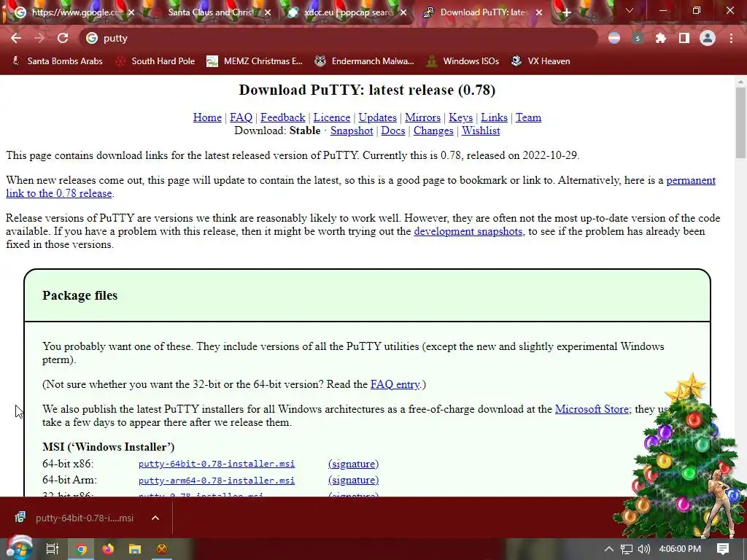Image resolution: width=747 pixels, height=560 pixels.
Task: Click the orange round taskbar app icon
Action: [x=162, y=549]
